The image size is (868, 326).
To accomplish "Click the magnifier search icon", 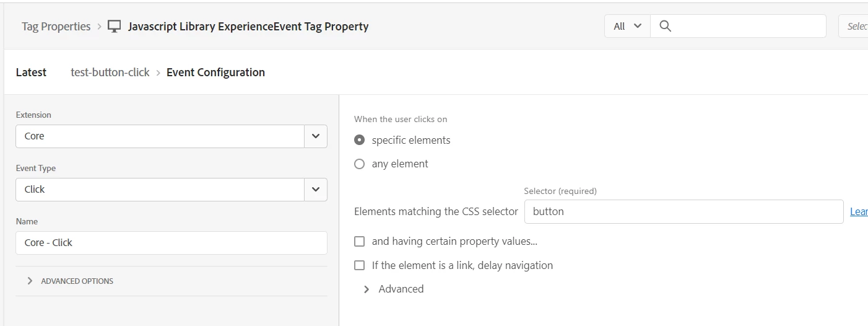I will [x=666, y=27].
